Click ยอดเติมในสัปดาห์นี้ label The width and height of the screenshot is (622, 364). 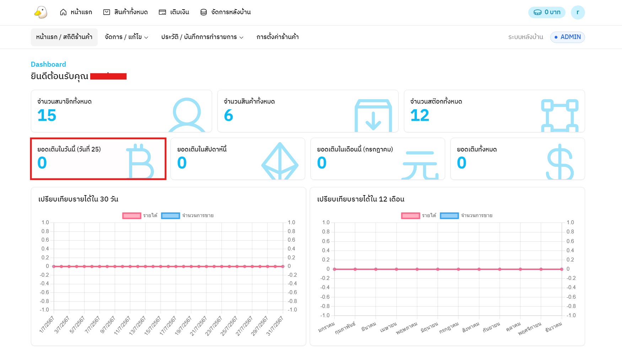[x=202, y=149]
